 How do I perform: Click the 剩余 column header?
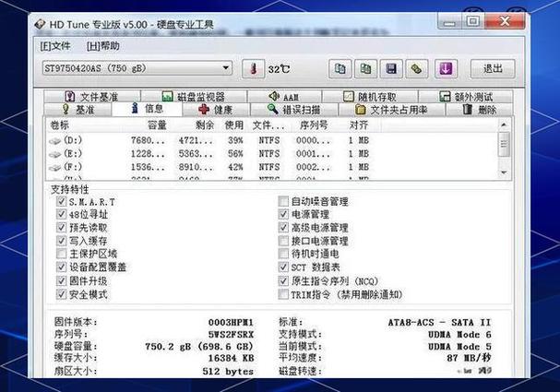coord(205,125)
